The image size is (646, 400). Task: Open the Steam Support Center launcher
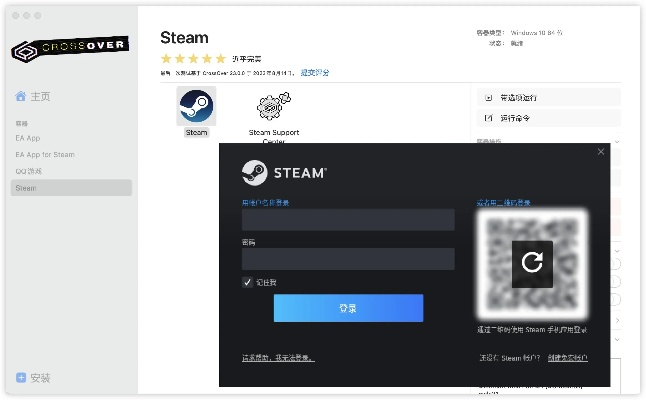pos(274,106)
